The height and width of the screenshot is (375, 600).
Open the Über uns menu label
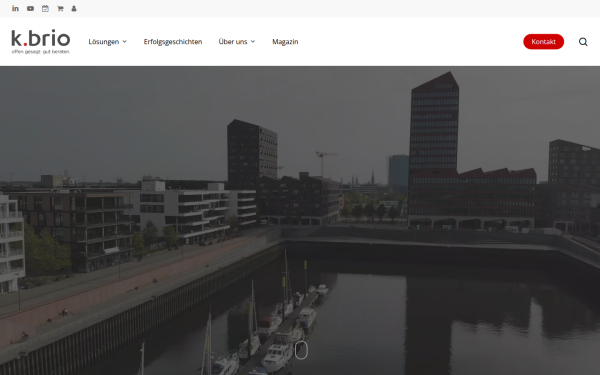(233, 42)
